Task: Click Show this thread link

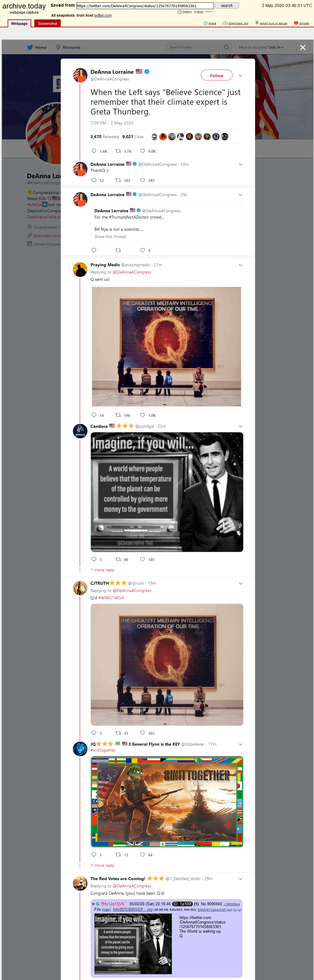Action: coord(110,236)
